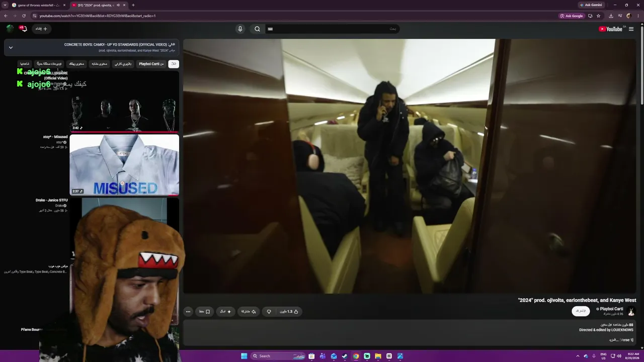Click the video player to pause
This screenshot has height=362, width=644.
(410, 166)
